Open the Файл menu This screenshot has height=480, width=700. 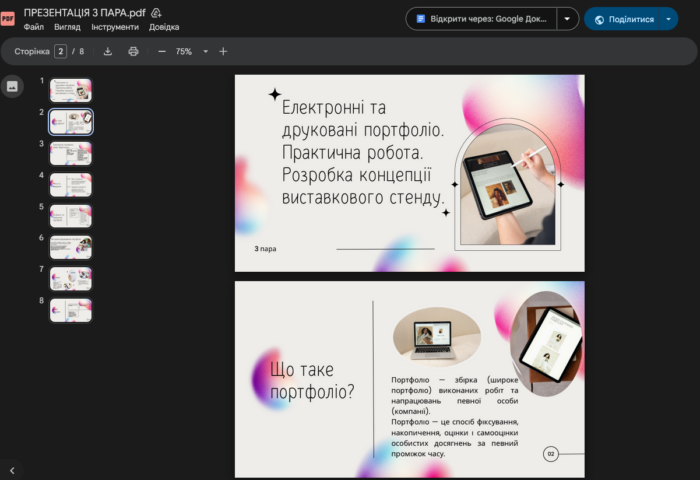pos(33,27)
